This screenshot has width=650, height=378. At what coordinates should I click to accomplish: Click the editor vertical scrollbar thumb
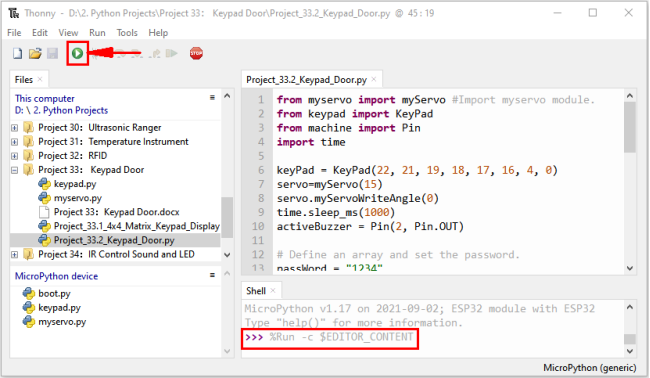coord(630,127)
